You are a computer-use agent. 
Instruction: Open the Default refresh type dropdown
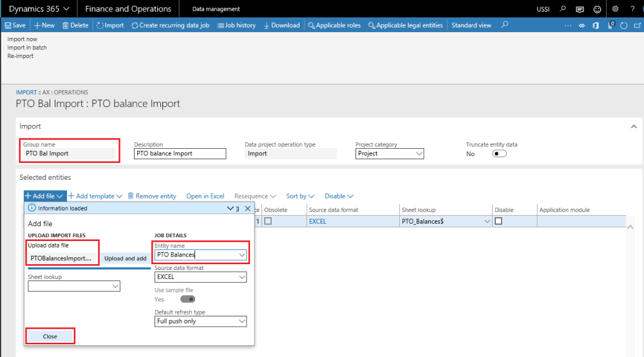(241, 321)
